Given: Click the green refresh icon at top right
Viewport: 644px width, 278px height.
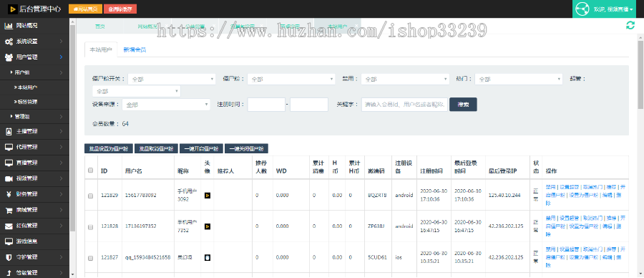Looking at the screenshot, I should (630, 26).
